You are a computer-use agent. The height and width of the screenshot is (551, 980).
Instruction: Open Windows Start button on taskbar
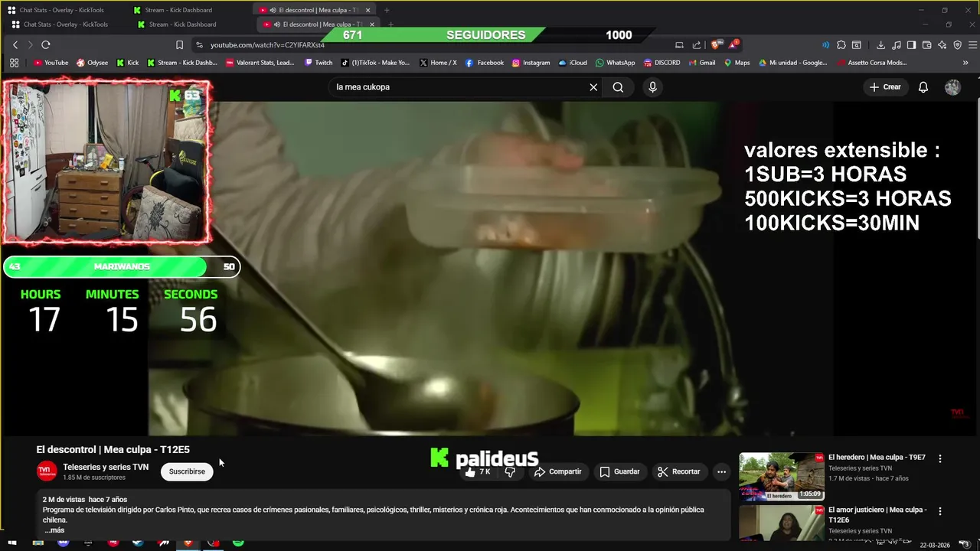click(x=11, y=543)
